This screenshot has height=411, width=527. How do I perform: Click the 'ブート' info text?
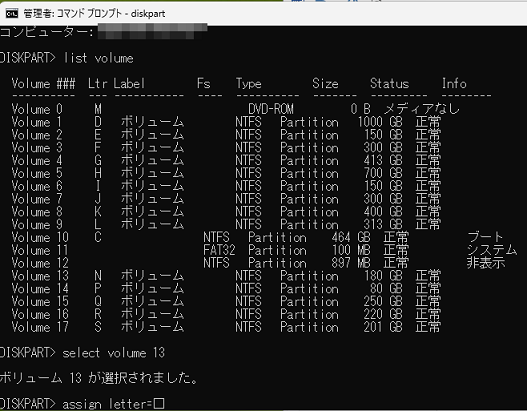point(485,237)
